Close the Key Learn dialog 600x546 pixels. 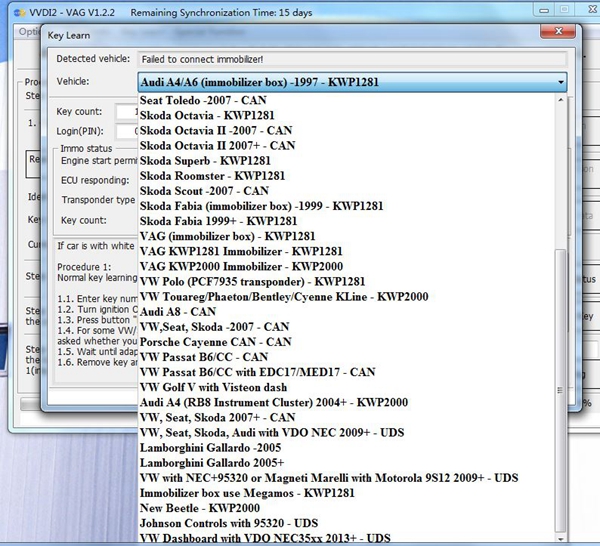[x=558, y=31]
